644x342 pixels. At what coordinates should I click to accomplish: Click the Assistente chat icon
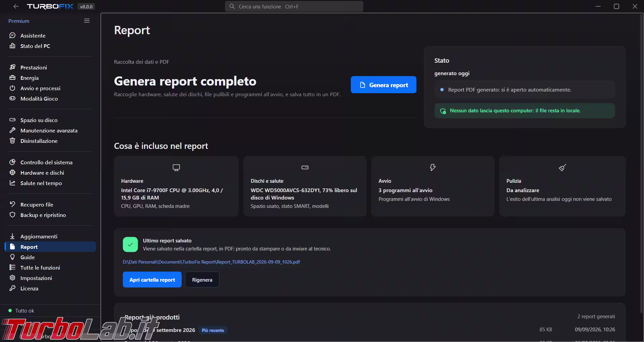pyautogui.click(x=12, y=36)
